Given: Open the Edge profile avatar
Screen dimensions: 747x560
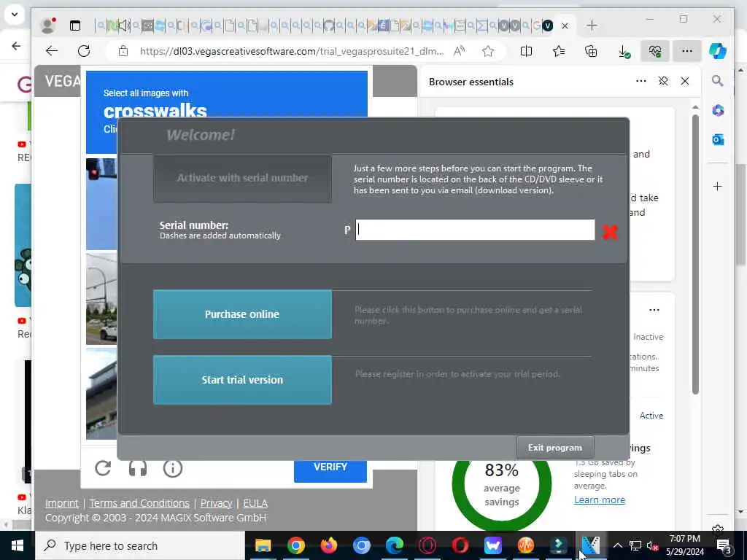Looking at the screenshot, I should [47, 26].
